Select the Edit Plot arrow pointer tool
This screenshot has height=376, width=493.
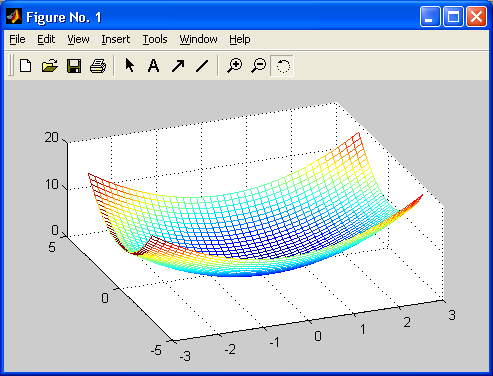129,65
